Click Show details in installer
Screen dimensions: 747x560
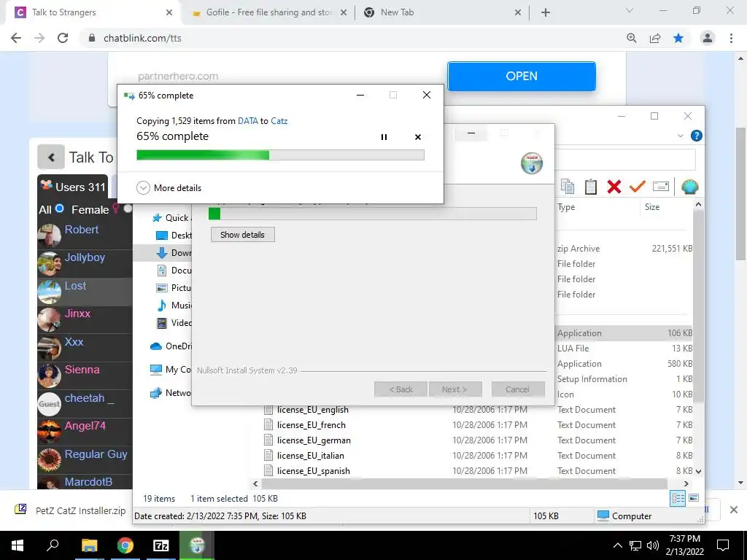[242, 235]
